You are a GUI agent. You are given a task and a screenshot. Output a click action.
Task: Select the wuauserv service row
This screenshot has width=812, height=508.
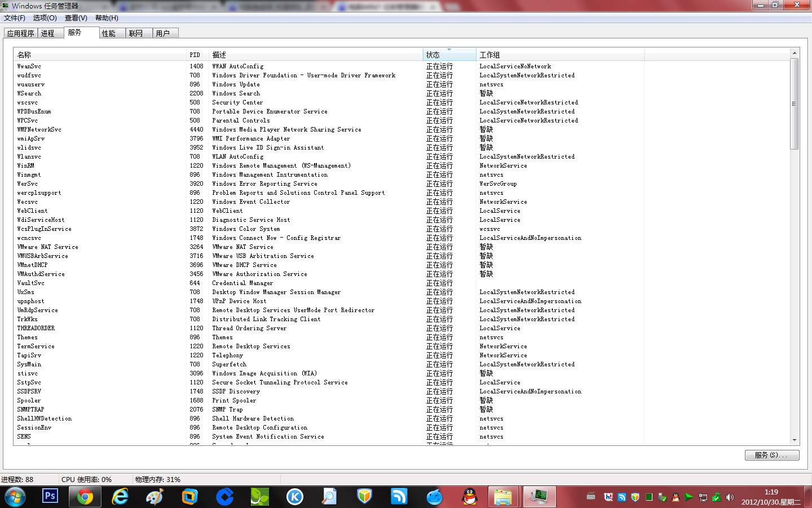click(x=329, y=84)
